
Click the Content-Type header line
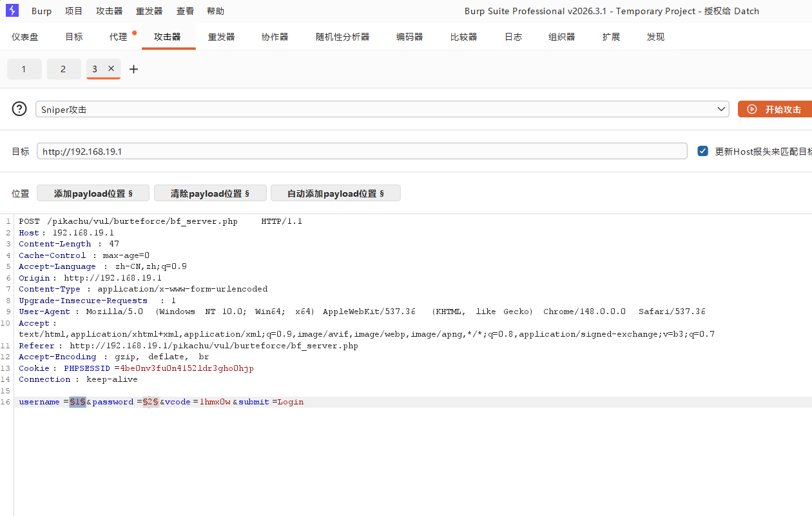[x=143, y=289]
